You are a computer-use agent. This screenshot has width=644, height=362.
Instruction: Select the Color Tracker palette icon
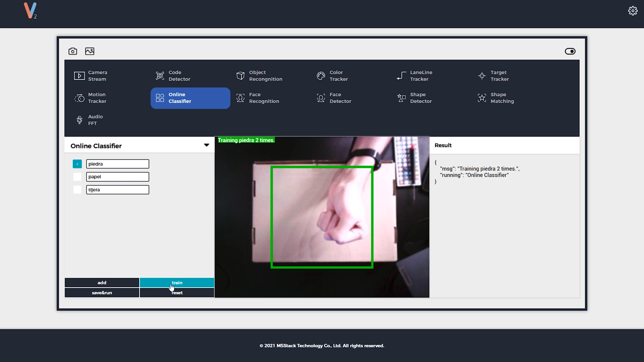[321, 76]
